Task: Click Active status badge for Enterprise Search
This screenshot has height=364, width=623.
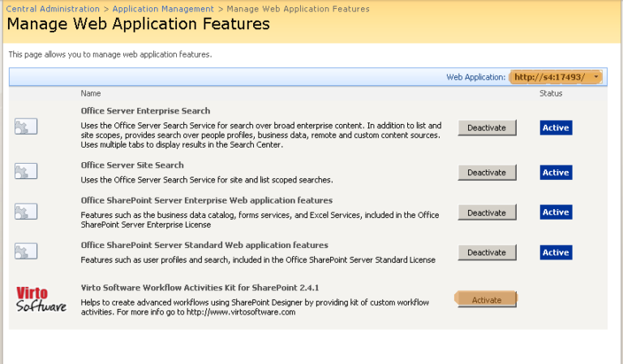Action: 556,127
